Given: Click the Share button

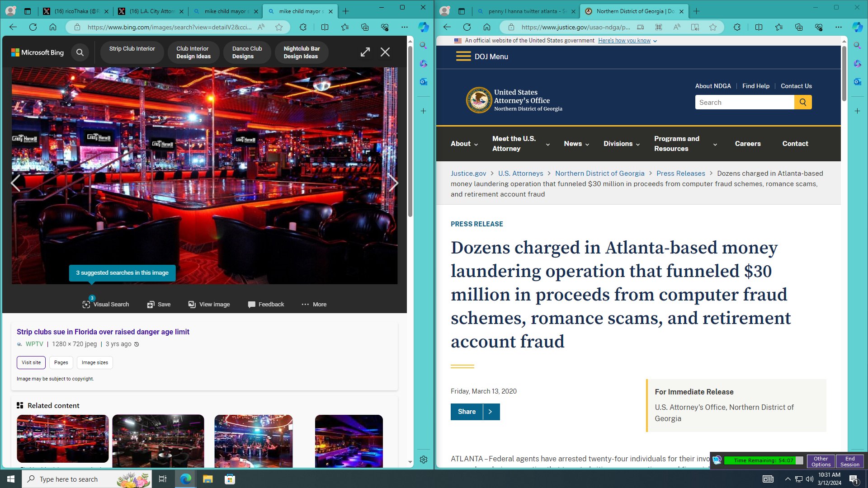Looking at the screenshot, I should click(x=475, y=412).
